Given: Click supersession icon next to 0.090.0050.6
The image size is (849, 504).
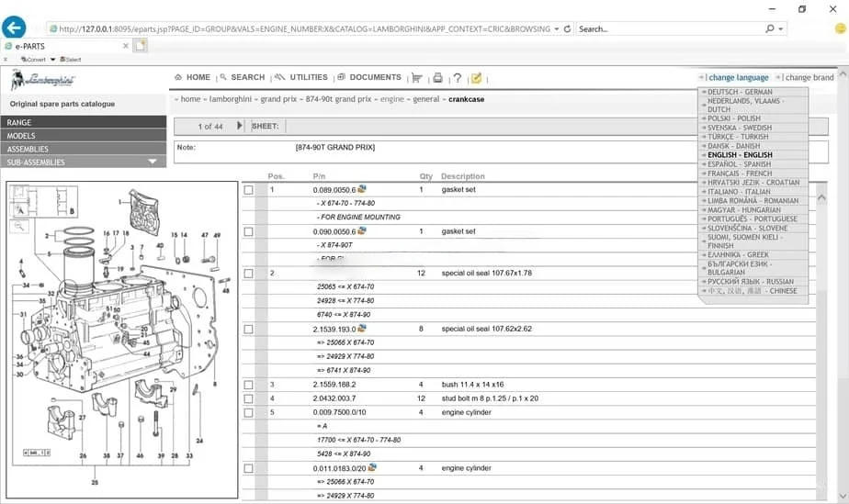Looking at the screenshot, I should [362, 231].
